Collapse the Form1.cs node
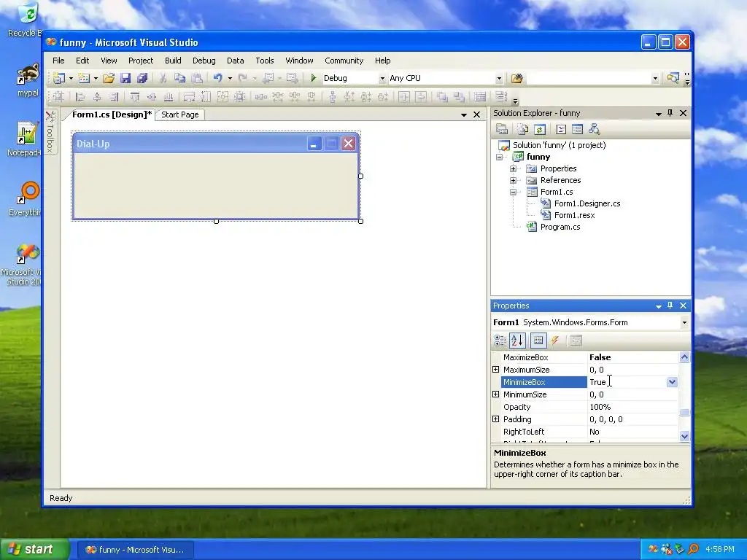The image size is (747, 560). point(513,192)
